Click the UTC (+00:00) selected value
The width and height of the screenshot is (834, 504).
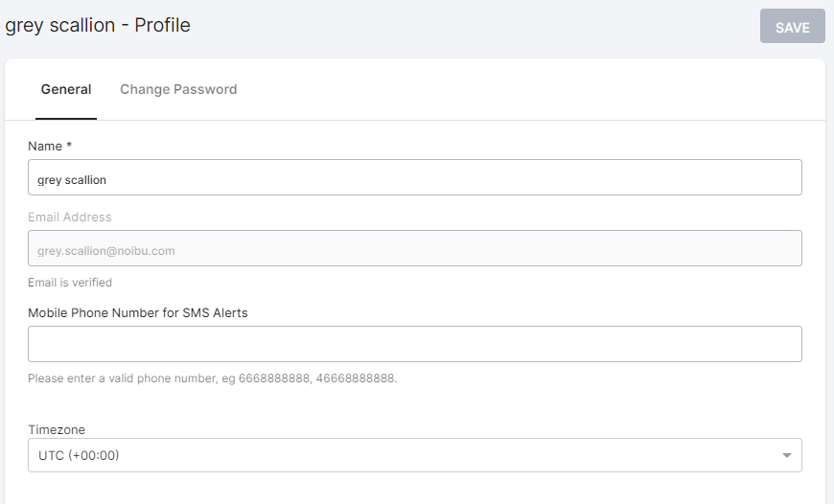click(x=79, y=456)
